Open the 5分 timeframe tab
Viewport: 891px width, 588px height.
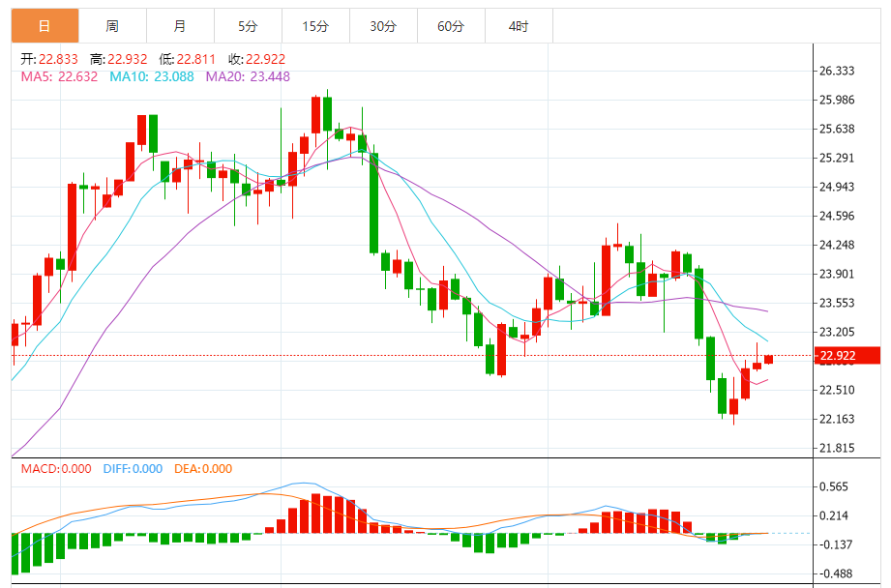[x=248, y=26]
